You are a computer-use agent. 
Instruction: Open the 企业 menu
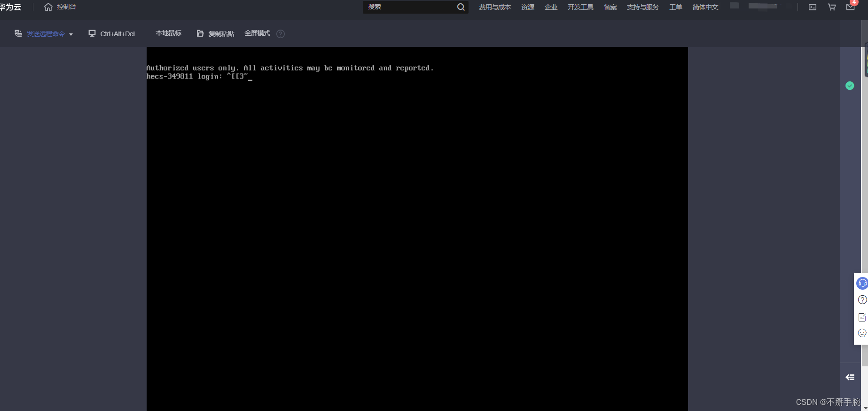point(551,7)
